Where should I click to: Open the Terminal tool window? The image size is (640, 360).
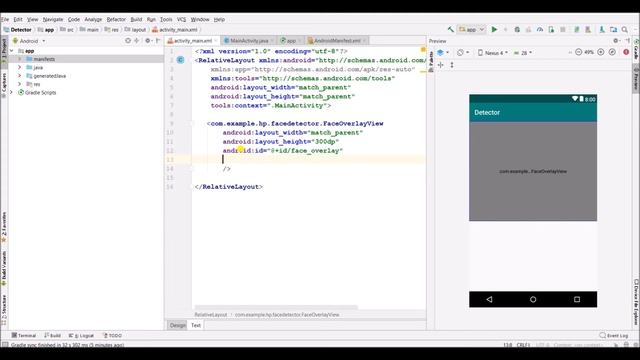pyautogui.click(x=24, y=336)
